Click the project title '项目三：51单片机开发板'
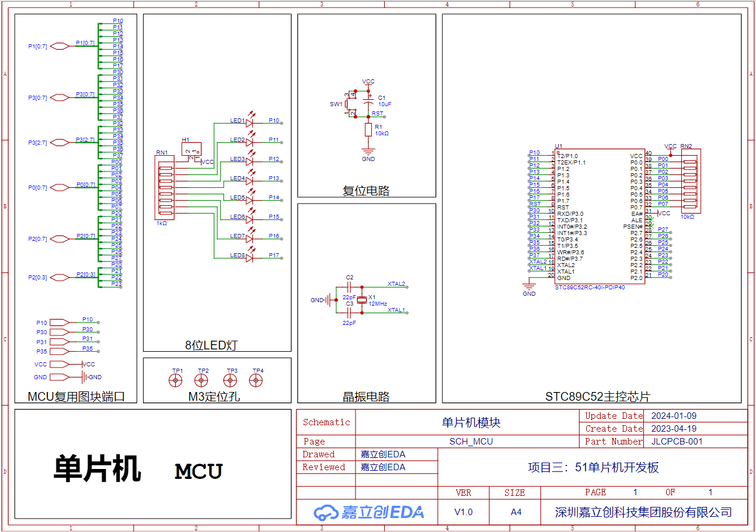This screenshot has height=532, width=756. 593,467
